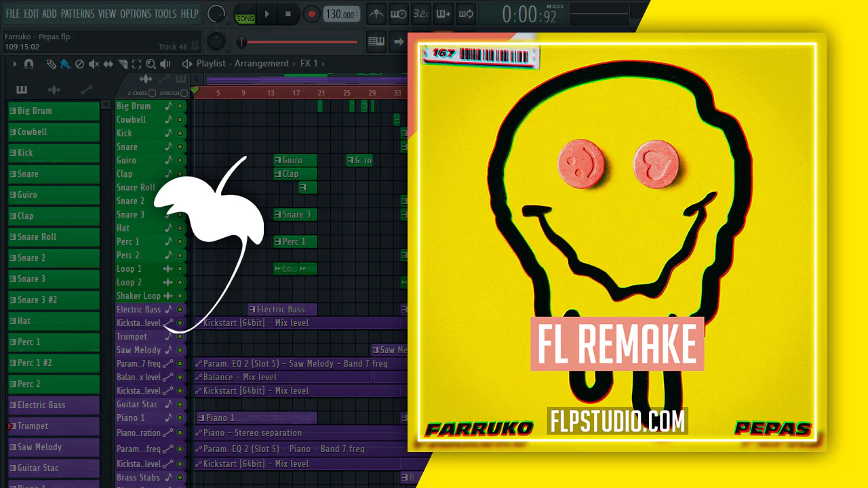Click the scroll-left arrow above the timeline
The width and height of the screenshot is (868, 488).
(x=197, y=79)
